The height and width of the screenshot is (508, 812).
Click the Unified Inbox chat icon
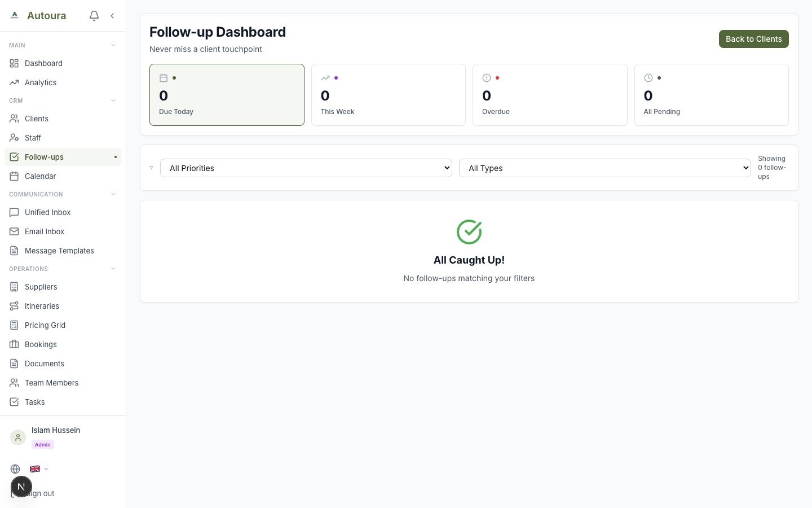tap(14, 212)
